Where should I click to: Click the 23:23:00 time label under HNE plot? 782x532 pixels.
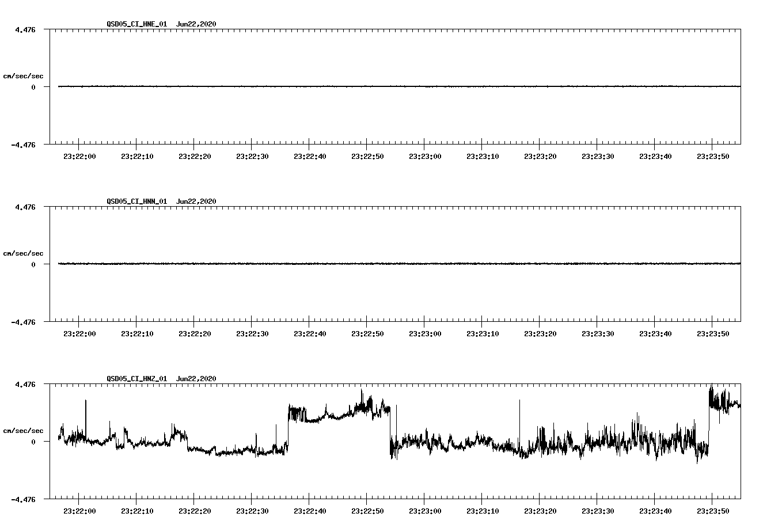click(425, 156)
